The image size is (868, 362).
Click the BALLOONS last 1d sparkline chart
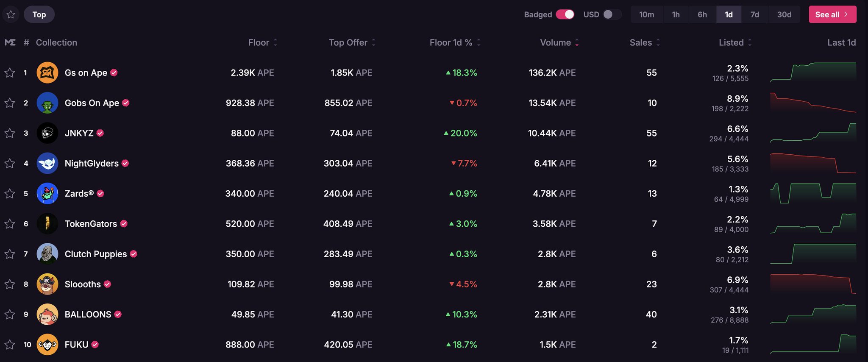(813, 314)
